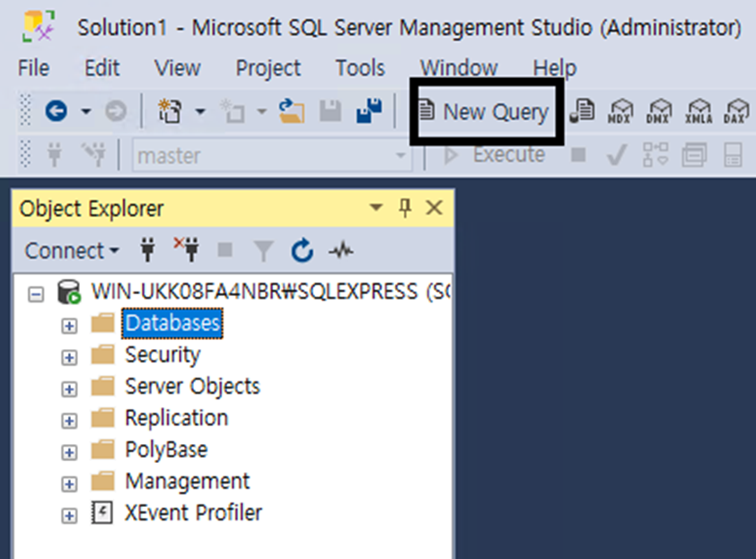Close the Object Explorer panel
Screen dimensions: 756x559
pyautogui.click(x=435, y=207)
